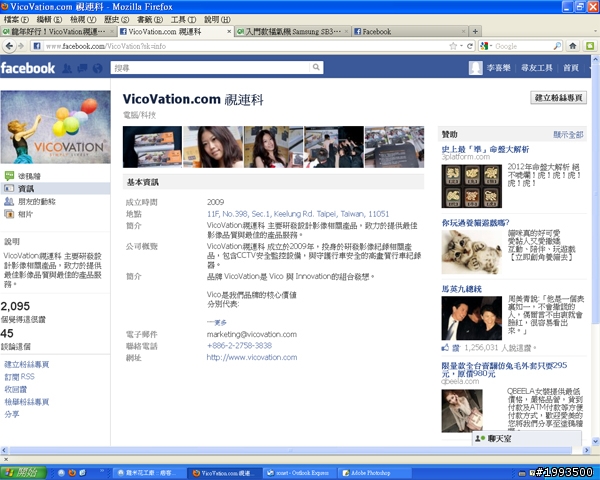This screenshot has height=480, width=600.
Task: Click the Facebook search magnifier button
Action: click(316, 67)
